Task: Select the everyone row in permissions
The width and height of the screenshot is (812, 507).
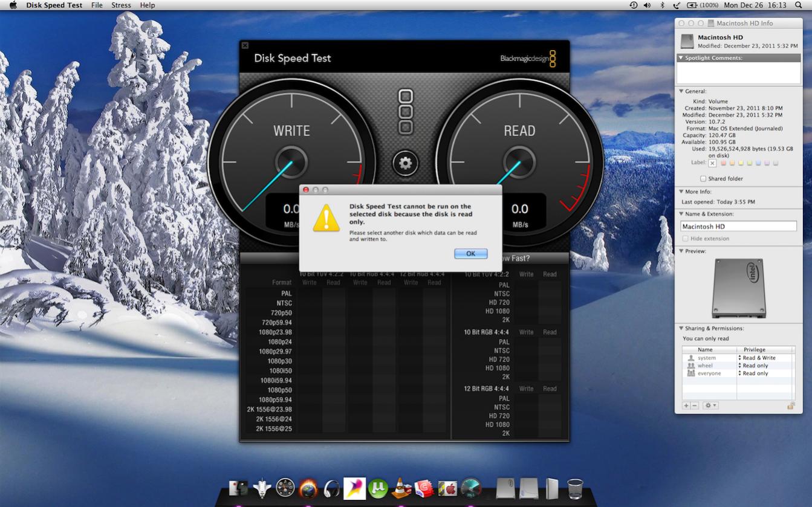Action: 738,373
